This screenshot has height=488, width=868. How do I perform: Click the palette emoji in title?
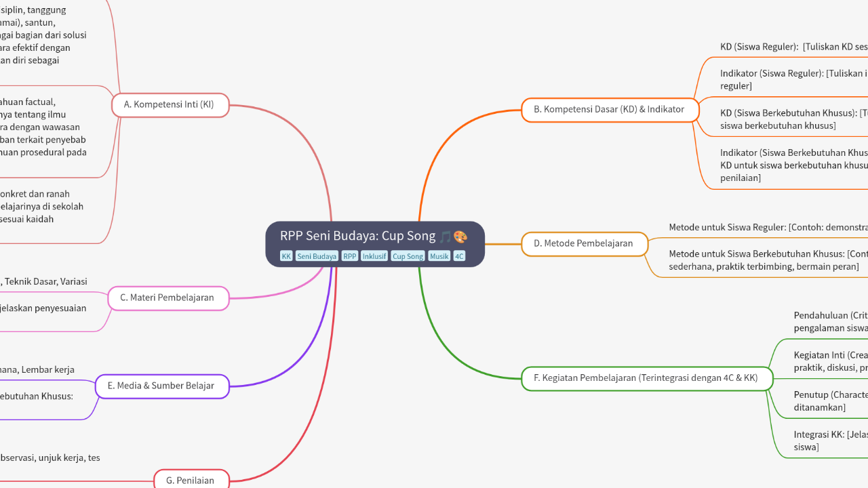(x=460, y=237)
